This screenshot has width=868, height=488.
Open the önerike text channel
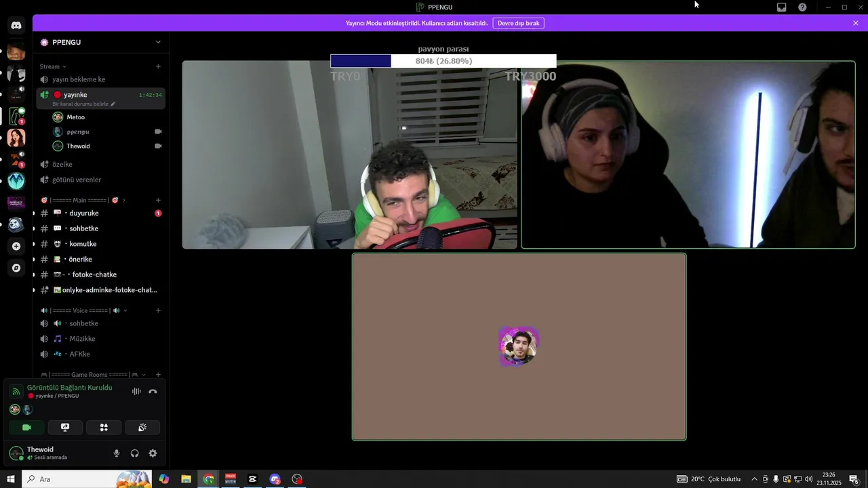tap(100, 259)
